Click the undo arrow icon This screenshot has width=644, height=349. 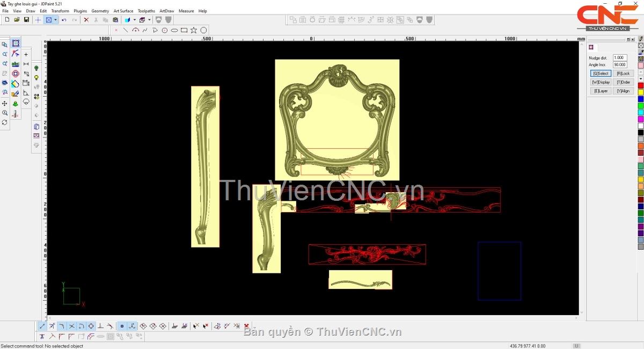click(64, 20)
